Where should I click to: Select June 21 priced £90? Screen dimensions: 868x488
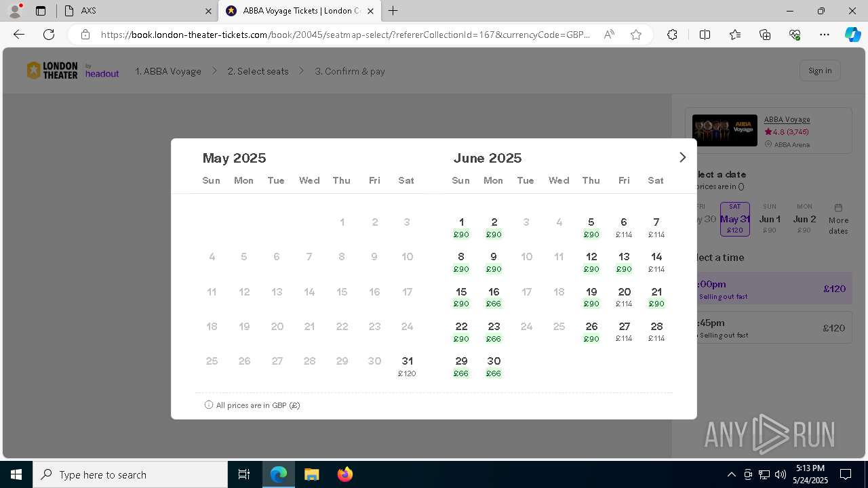click(656, 297)
